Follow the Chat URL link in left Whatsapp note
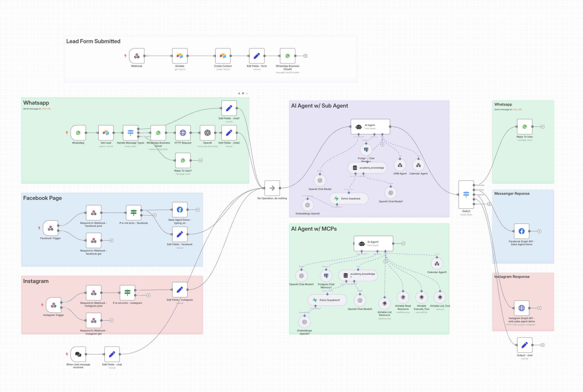This screenshot has width=583, height=392. point(46,109)
